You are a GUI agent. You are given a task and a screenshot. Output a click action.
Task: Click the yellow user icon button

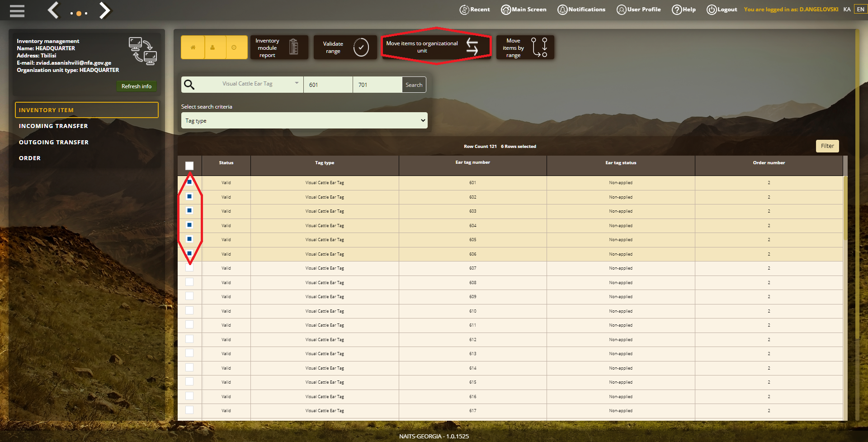212,47
